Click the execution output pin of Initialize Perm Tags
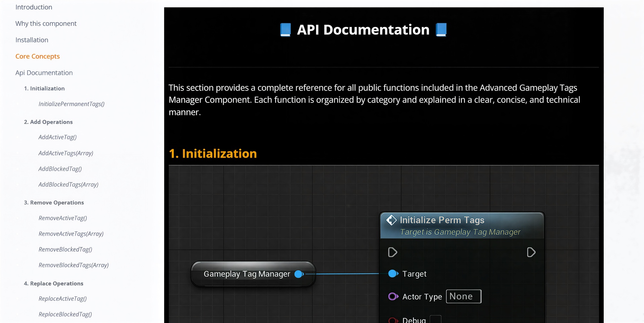The image size is (644, 323). click(x=531, y=252)
